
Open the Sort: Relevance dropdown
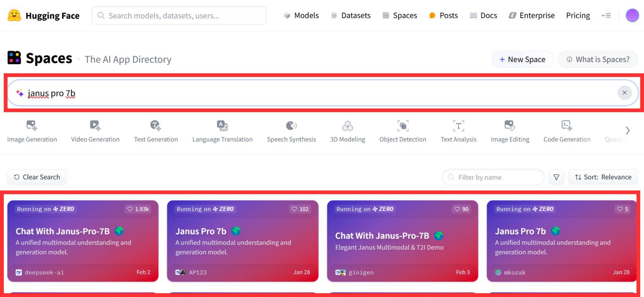coord(603,177)
